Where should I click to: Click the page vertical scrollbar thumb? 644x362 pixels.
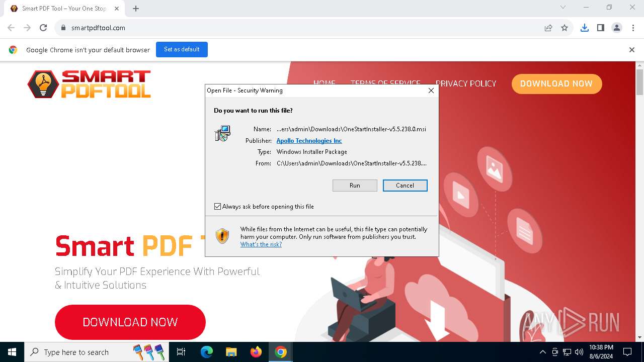coord(639,82)
